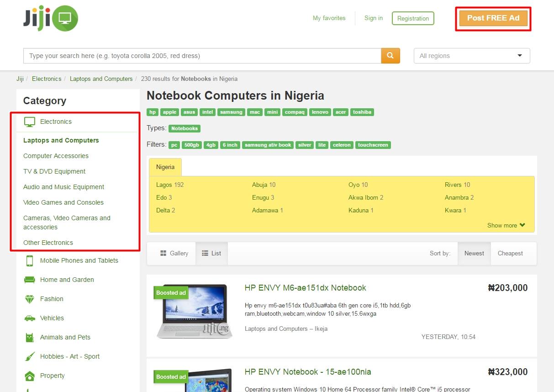Image resolution: width=554 pixels, height=392 pixels.
Task: Click the mac brand tag
Action: tap(255, 112)
